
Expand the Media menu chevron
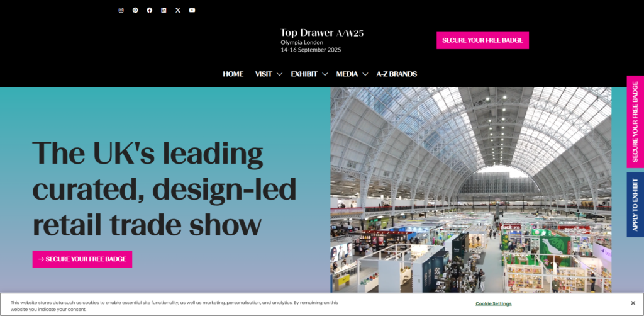coord(365,74)
